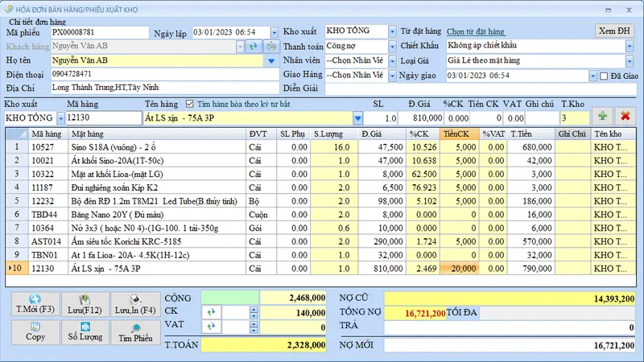The height and width of the screenshot is (362, 644).
Task: Click the T.Tiền cell 680,000
Action: (x=531, y=147)
